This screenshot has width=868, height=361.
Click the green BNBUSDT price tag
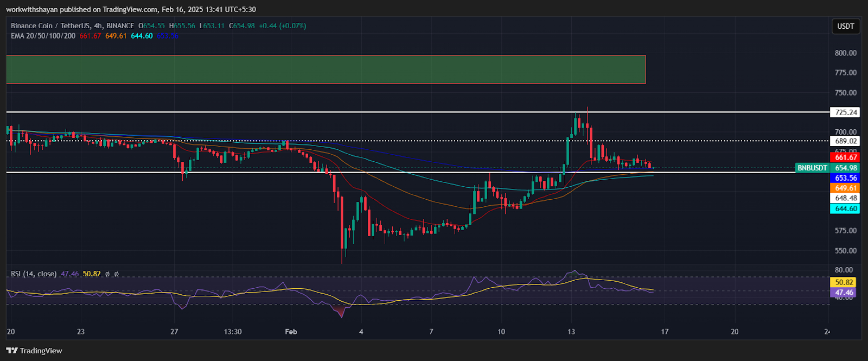[812, 168]
